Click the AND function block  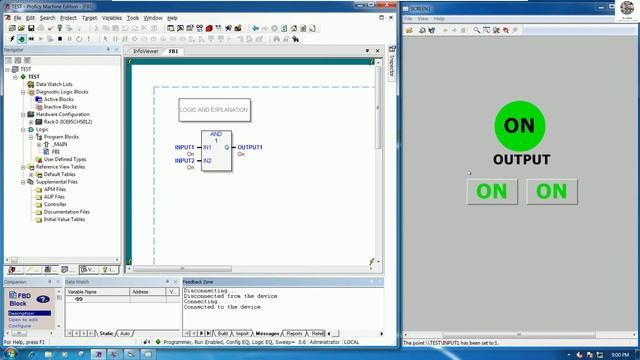(216, 151)
